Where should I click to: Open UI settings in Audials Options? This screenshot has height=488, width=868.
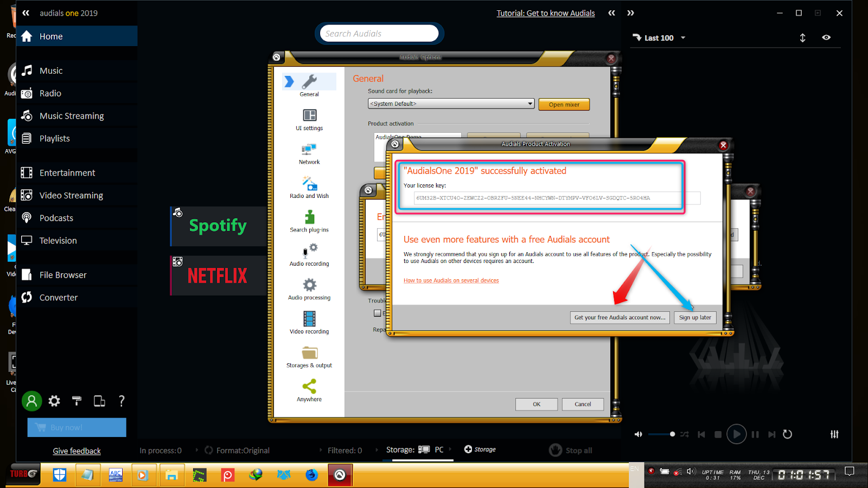pos(309,120)
